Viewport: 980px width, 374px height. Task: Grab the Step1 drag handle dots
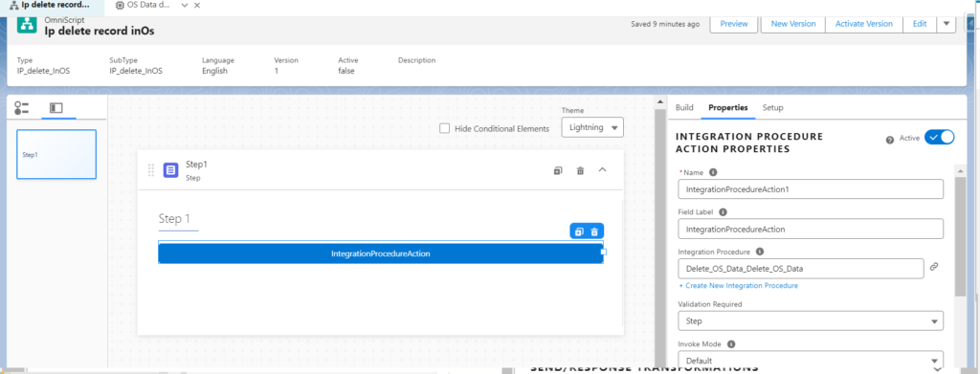point(150,170)
